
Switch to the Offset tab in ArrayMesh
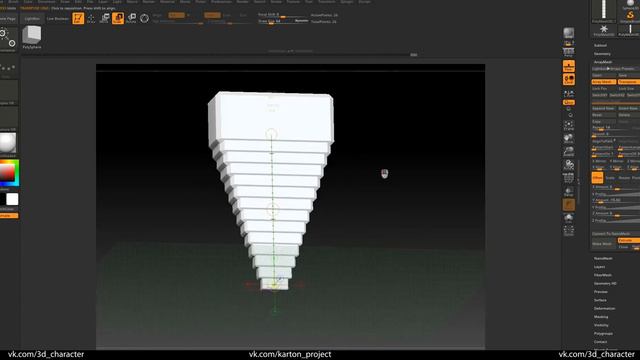coord(598,178)
